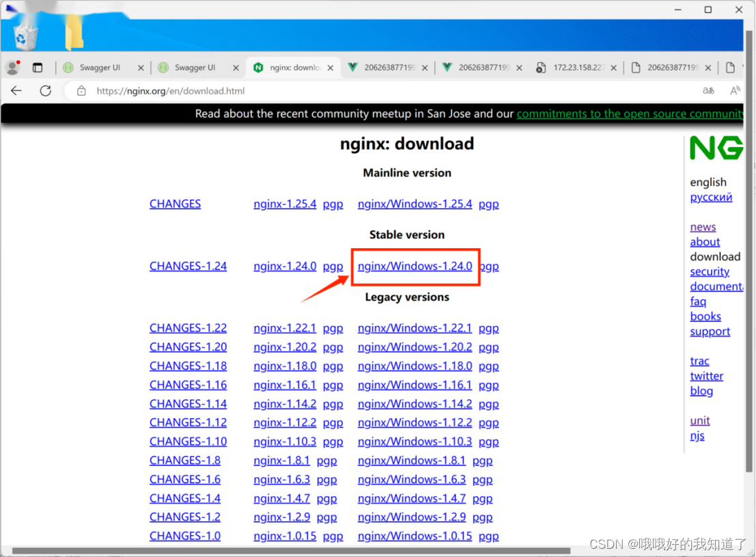This screenshot has height=557, width=756.
Task: Click nginx-1.14.2 source link
Action: pyautogui.click(x=285, y=403)
